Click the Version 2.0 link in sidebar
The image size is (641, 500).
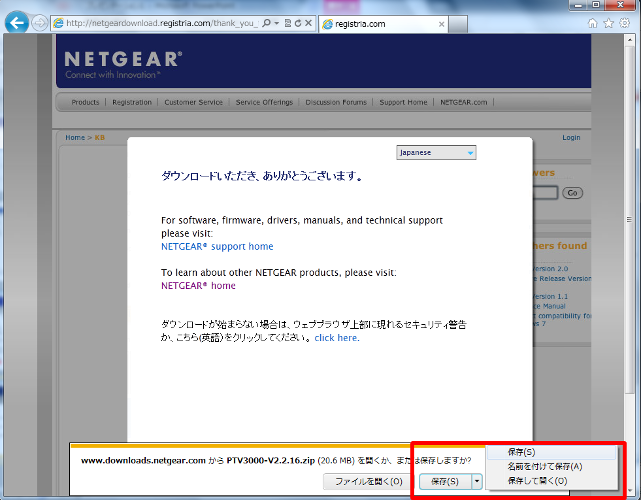(550, 269)
